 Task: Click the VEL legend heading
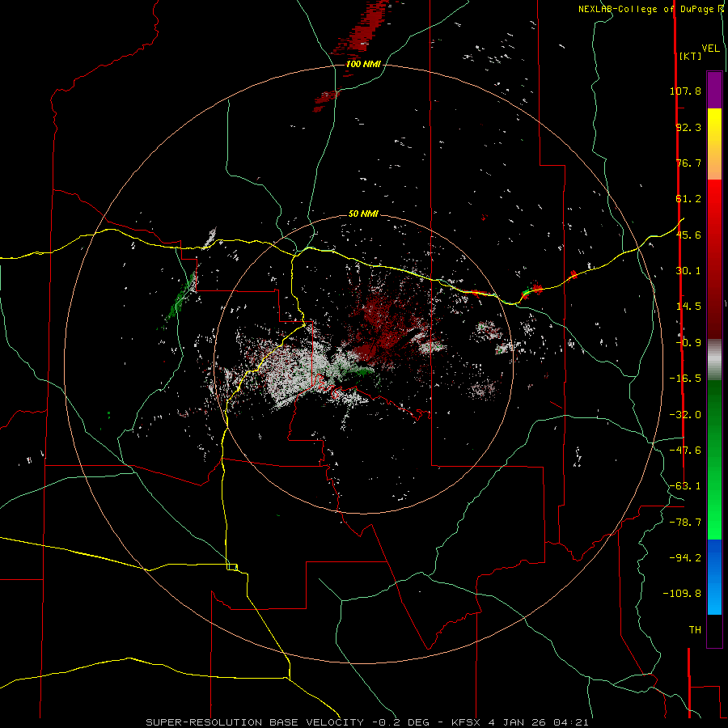(710, 49)
